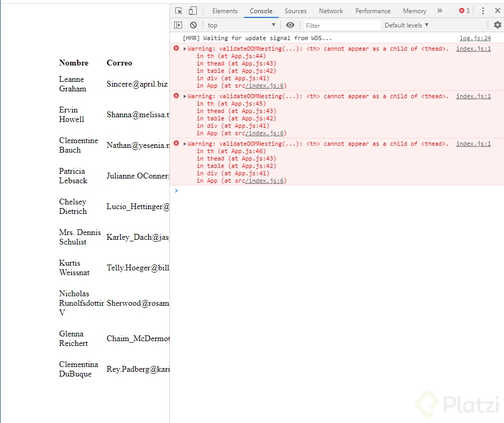Image resolution: width=504 pixels, height=423 pixels.
Task: Click 'in thead (at App.js:43)' in first warning
Action: coord(236,64)
